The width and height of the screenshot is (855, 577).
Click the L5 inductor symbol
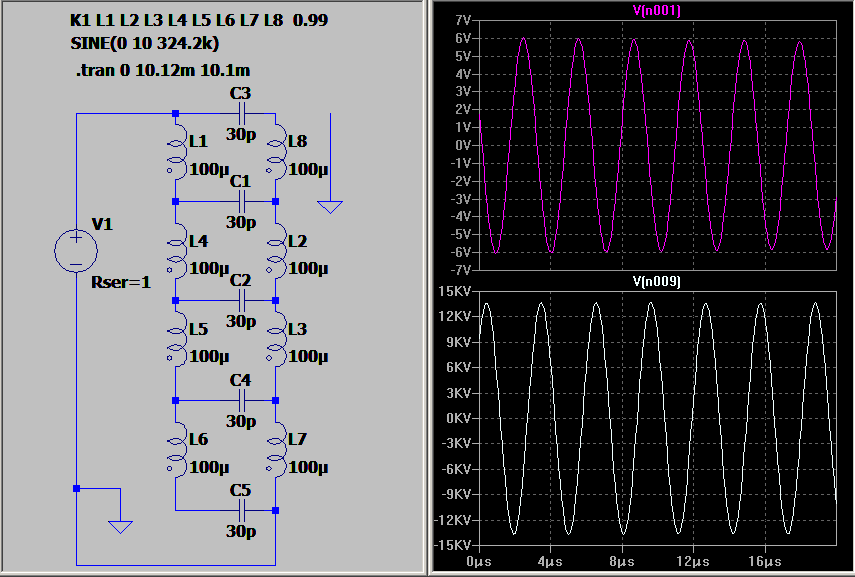[177, 338]
